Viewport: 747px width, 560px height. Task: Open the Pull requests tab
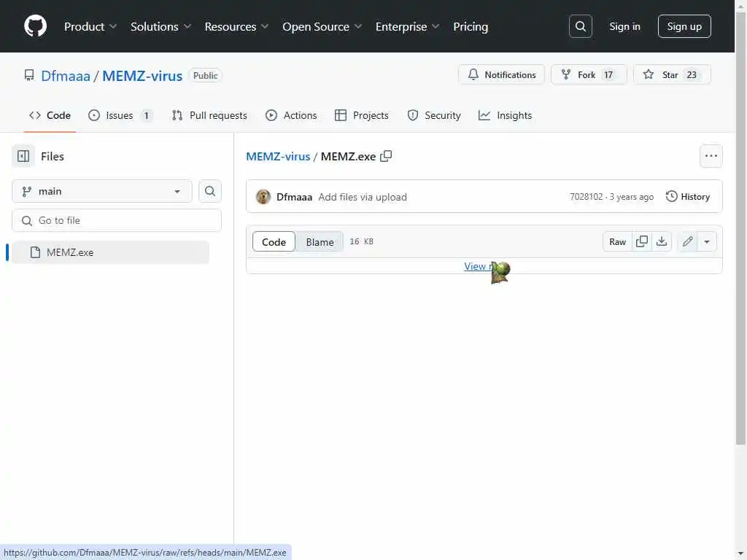209,115
